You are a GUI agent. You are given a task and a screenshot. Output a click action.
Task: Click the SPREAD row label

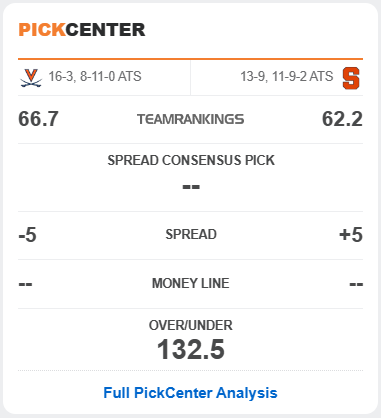[191, 234]
